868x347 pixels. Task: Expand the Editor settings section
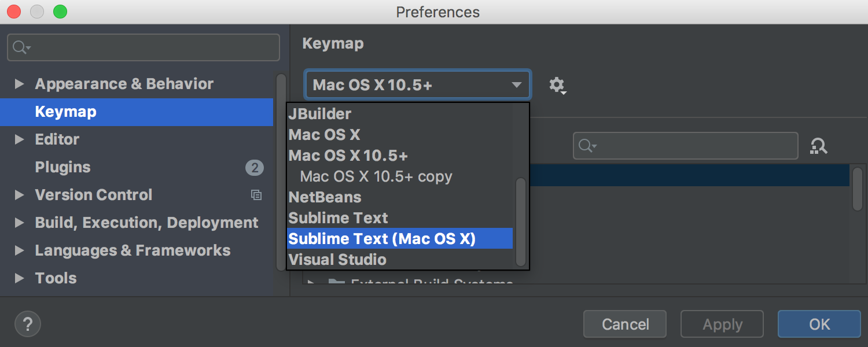(19, 139)
